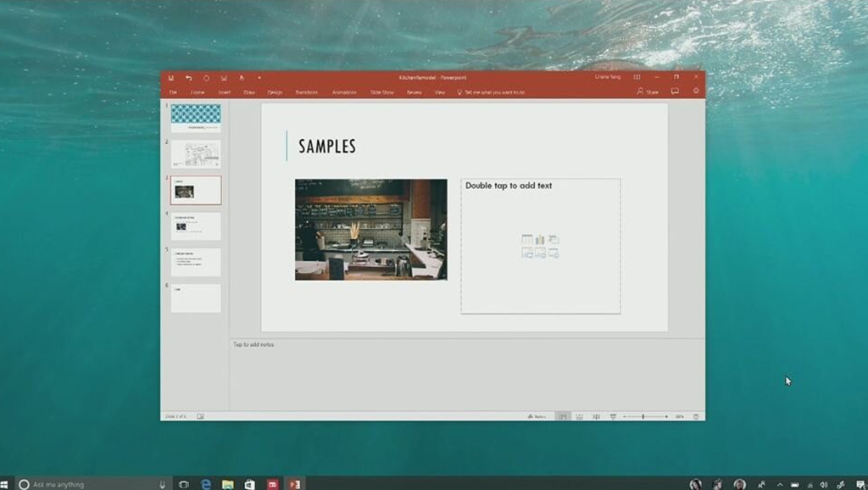Switch to Reading View
The height and width of the screenshot is (490, 868).
click(x=597, y=416)
